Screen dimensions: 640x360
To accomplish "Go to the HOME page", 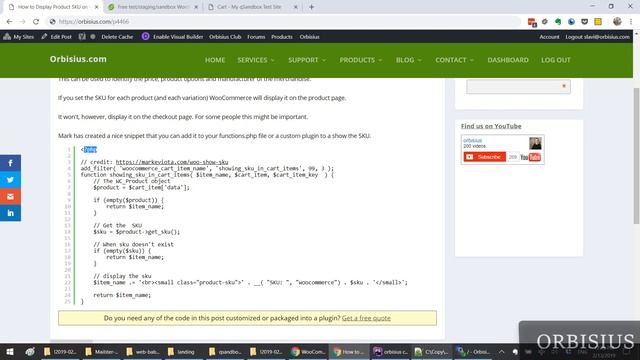I will click(x=215, y=60).
